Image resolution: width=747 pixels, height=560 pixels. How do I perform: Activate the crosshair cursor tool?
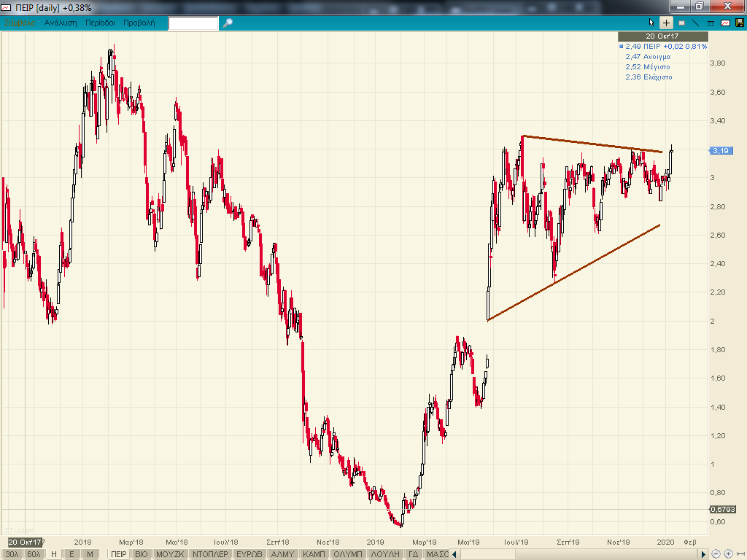[666, 23]
